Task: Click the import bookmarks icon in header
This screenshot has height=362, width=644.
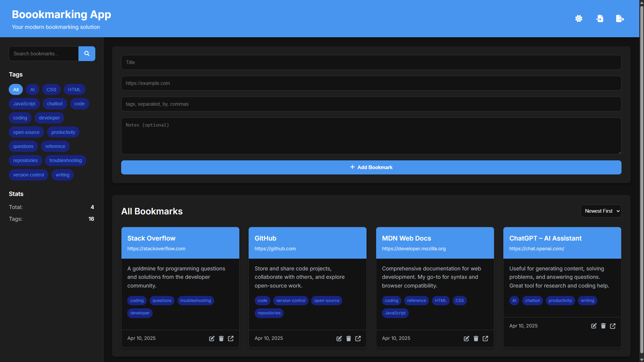Action: tap(599, 18)
